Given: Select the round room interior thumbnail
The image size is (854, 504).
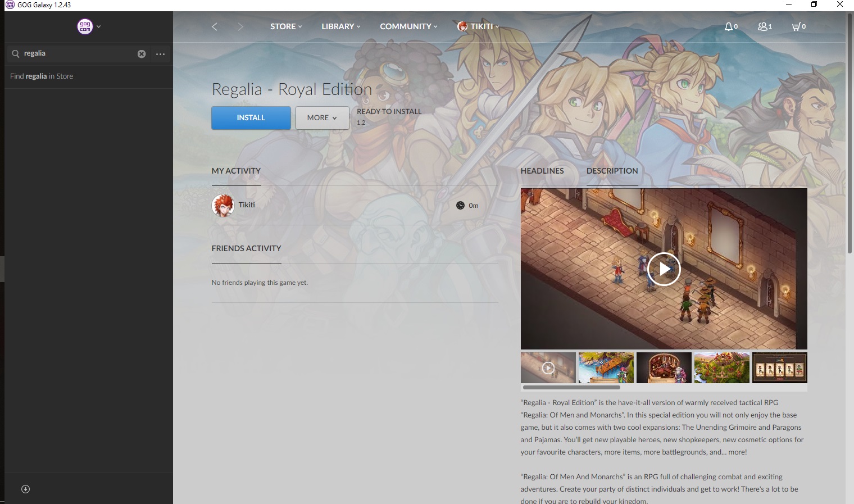Looking at the screenshot, I should click(x=664, y=368).
